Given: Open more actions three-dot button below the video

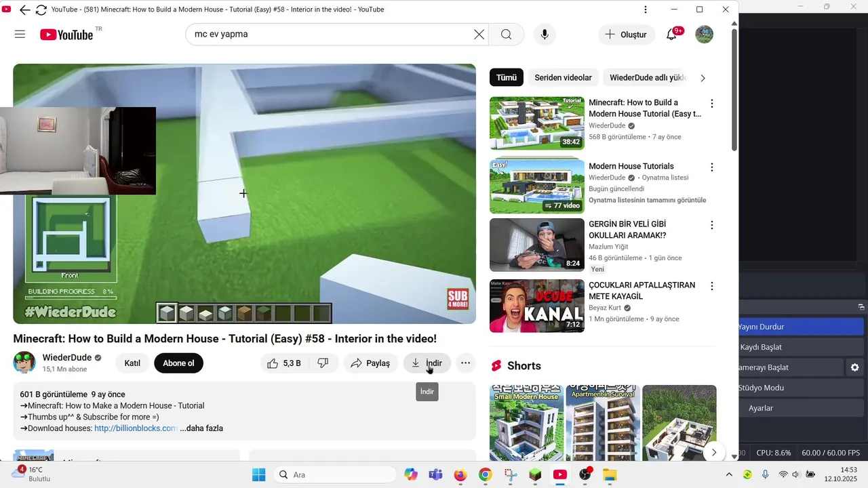Looking at the screenshot, I should 465,363.
